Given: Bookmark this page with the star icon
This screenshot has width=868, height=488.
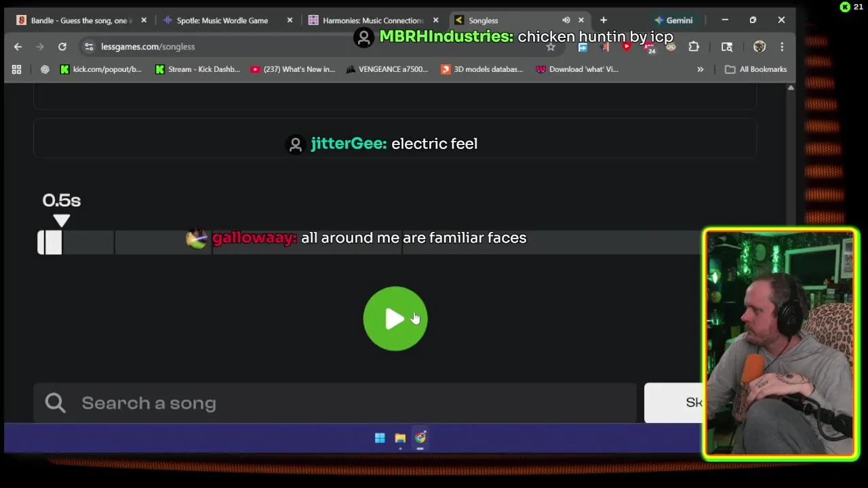Looking at the screenshot, I should pyautogui.click(x=551, y=47).
